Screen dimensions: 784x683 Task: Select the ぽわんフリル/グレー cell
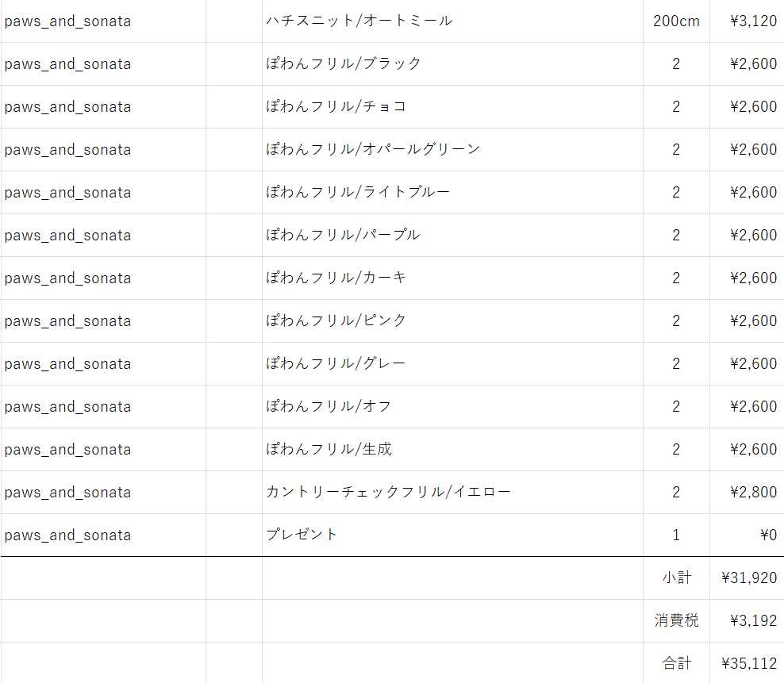(452, 364)
